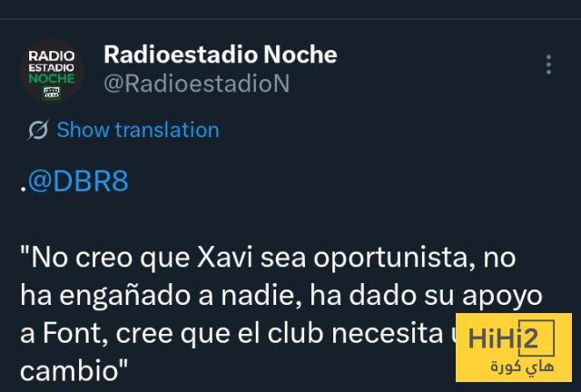Viewport: 581px width, 392px height.
Task: Click the final word 'cambio' of the tweet
Action: click(x=69, y=370)
